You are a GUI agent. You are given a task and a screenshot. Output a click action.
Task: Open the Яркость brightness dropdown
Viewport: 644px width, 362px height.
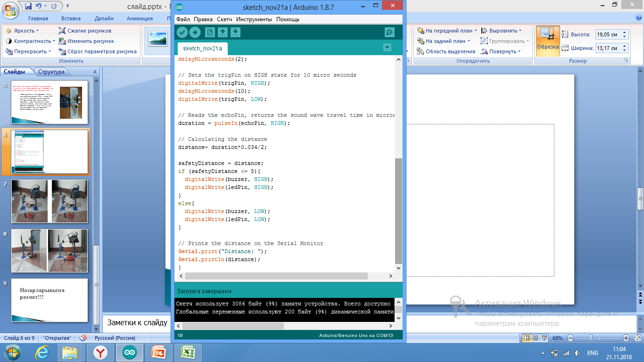tap(23, 31)
